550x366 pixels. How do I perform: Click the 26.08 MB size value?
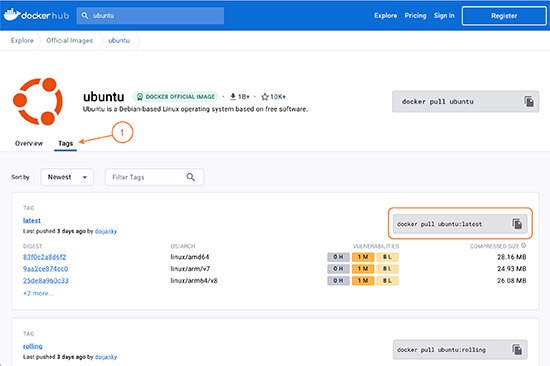coord(512,281)
